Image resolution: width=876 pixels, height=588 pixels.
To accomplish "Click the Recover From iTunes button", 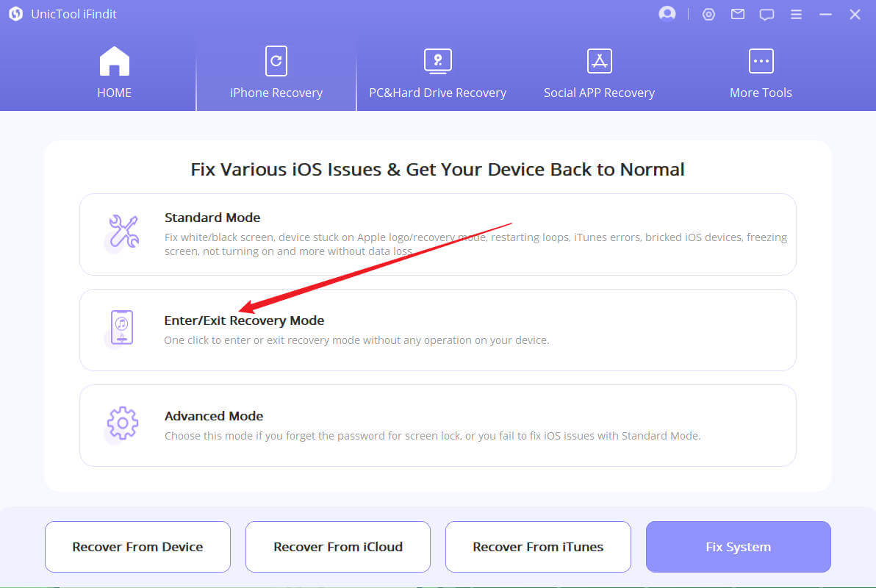I will pos(538,547).
